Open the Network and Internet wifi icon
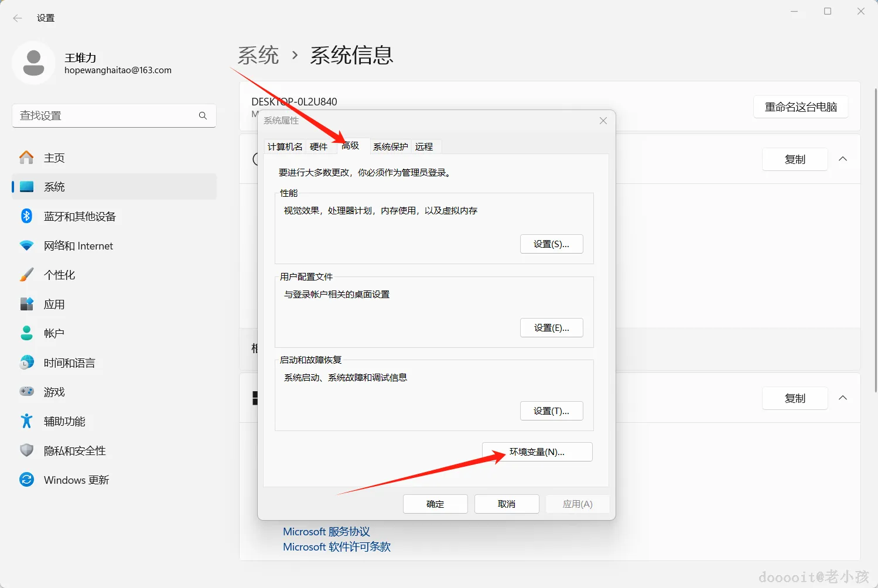The width and height of the screenshot is (878, 588). (x=26, y=245)
